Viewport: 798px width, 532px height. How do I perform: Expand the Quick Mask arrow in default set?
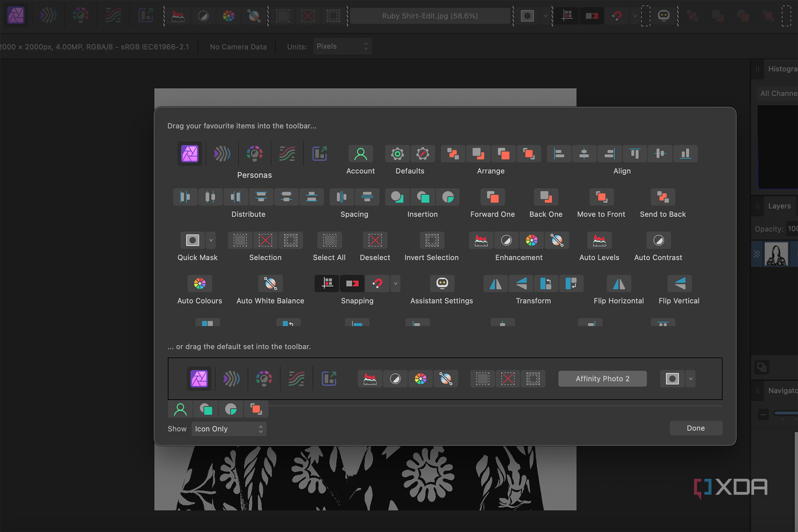point(691,379)
